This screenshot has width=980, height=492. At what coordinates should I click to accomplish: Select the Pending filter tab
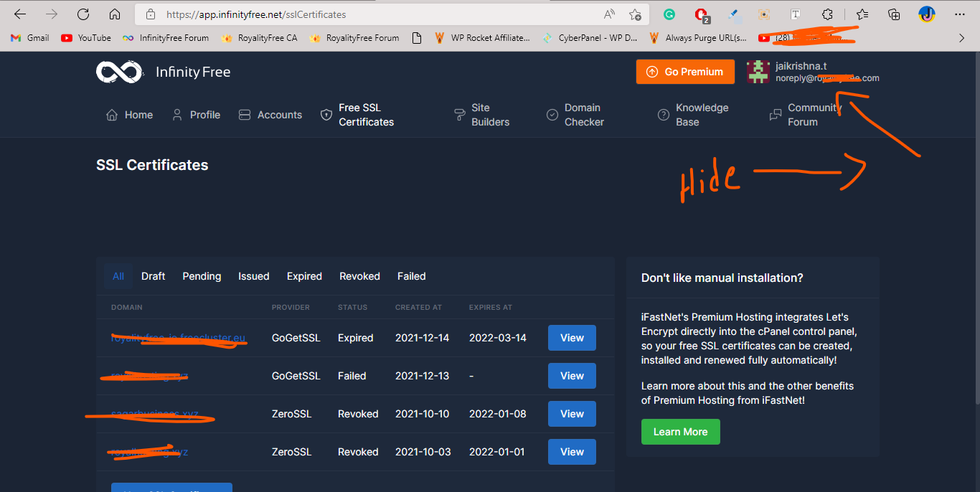(202, 276)
